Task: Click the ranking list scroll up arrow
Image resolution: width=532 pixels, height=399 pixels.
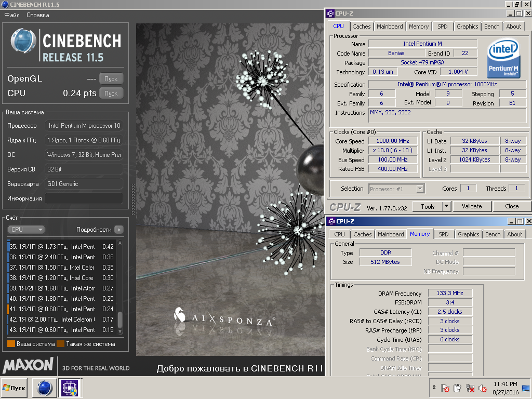Action: pyautogui.click(x=120, y=243)
